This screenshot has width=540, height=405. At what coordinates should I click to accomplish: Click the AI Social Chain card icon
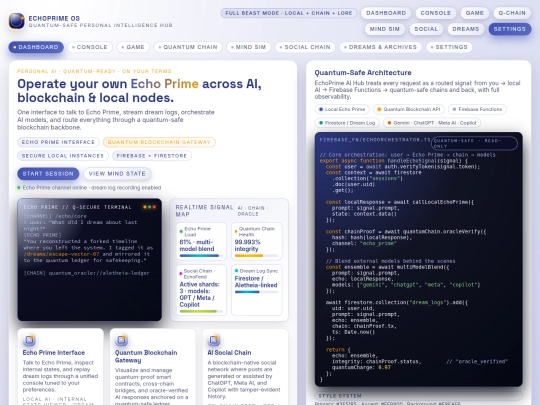coord(214,340)
